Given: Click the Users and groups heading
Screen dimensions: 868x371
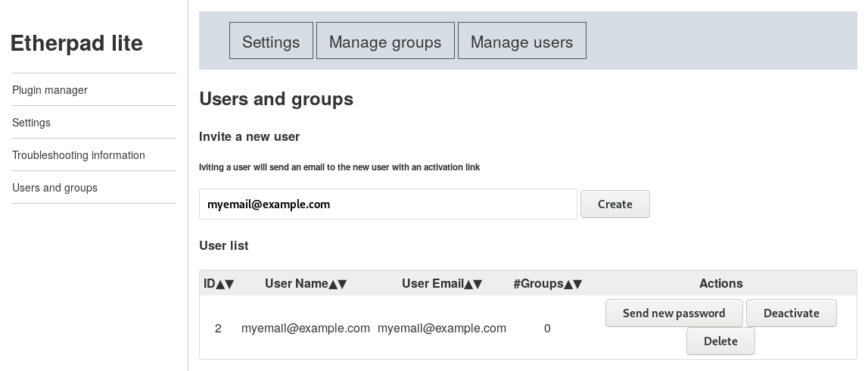Looking at the screenshot, I should point(276,99).
